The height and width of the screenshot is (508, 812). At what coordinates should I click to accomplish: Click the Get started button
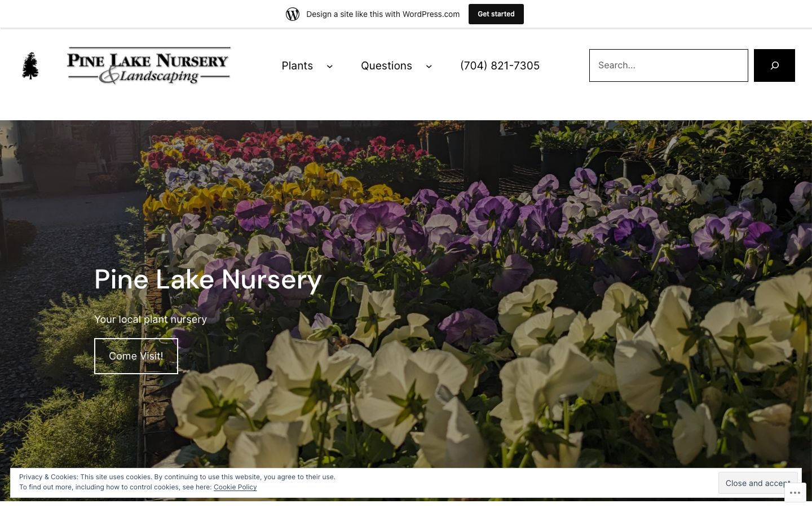(496, 14)
